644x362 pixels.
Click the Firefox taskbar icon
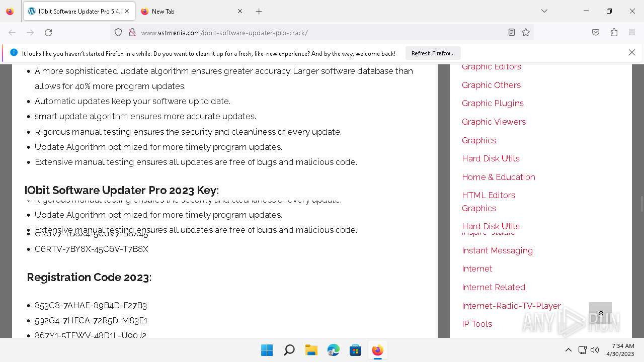(x=377, y=350)
